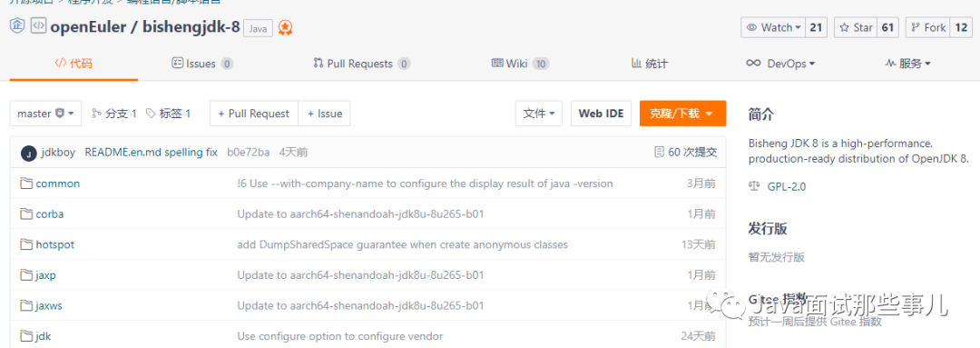Open the jaxws folder

pyautogui.click(x=49, y=306)
